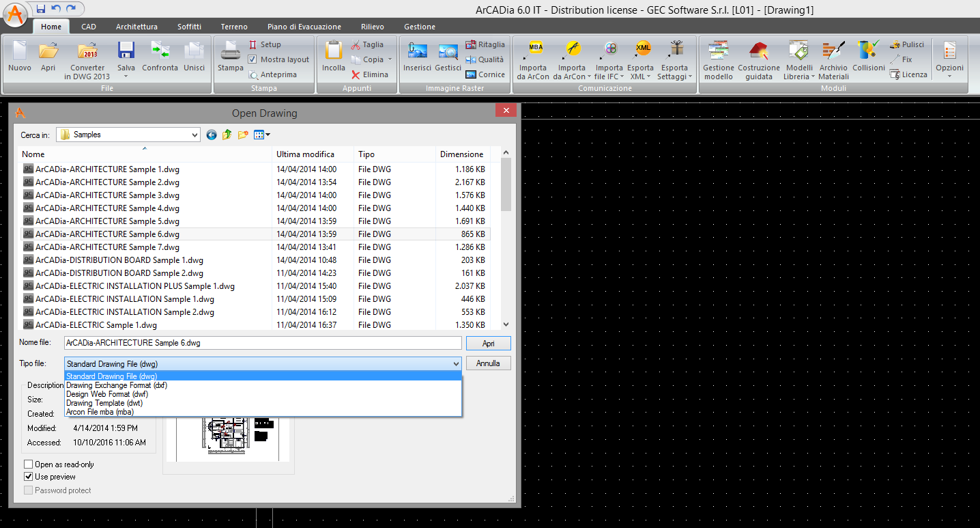Open the Piano di Evacuazione tab
Viewport: 980px width, 528px height.
(x=304, y=27)
